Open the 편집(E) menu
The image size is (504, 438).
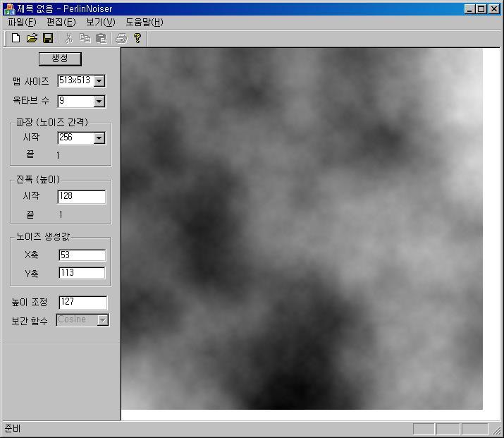coord(61,22)
